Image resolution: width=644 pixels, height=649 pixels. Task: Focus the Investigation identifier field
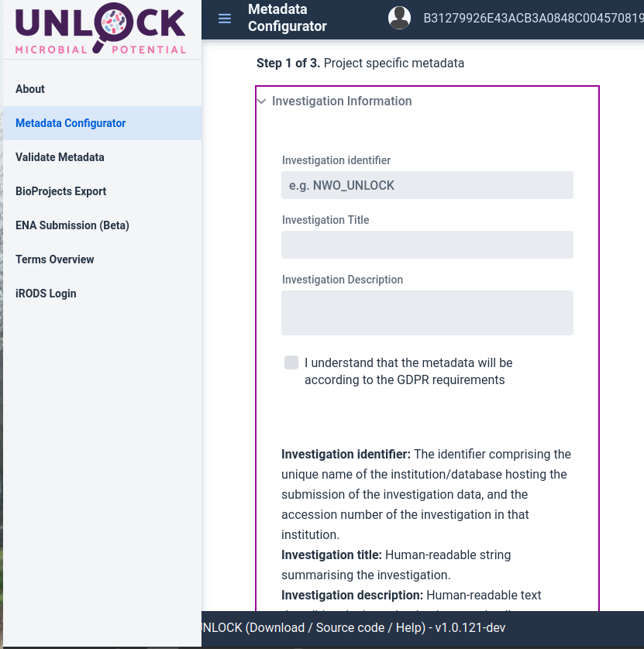pyautogui.click(x=427, y=185)
